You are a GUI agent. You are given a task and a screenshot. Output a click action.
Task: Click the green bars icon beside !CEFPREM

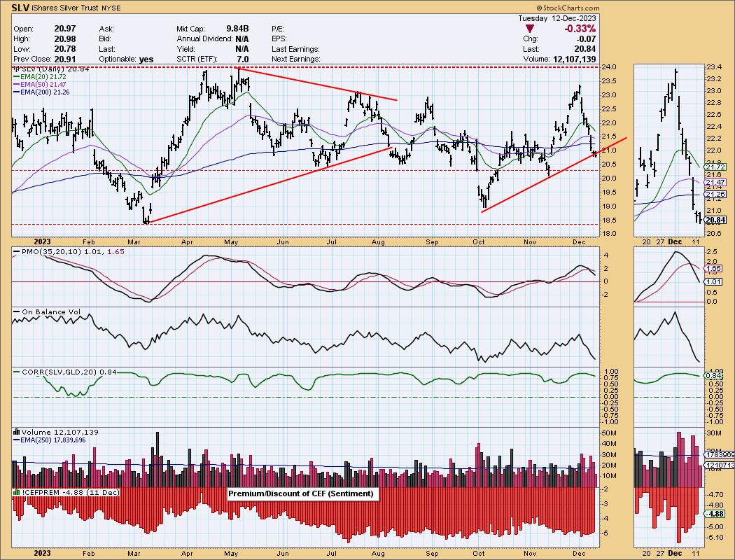17,492
